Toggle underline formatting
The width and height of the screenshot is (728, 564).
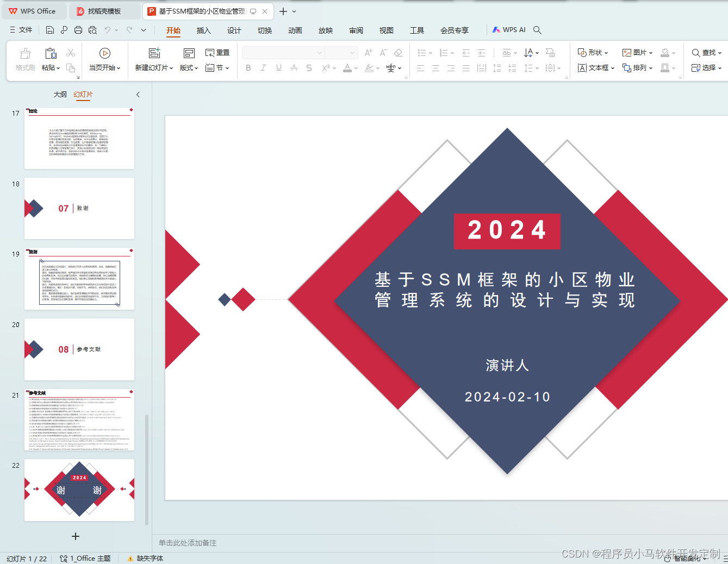click(x=278, y=67)
